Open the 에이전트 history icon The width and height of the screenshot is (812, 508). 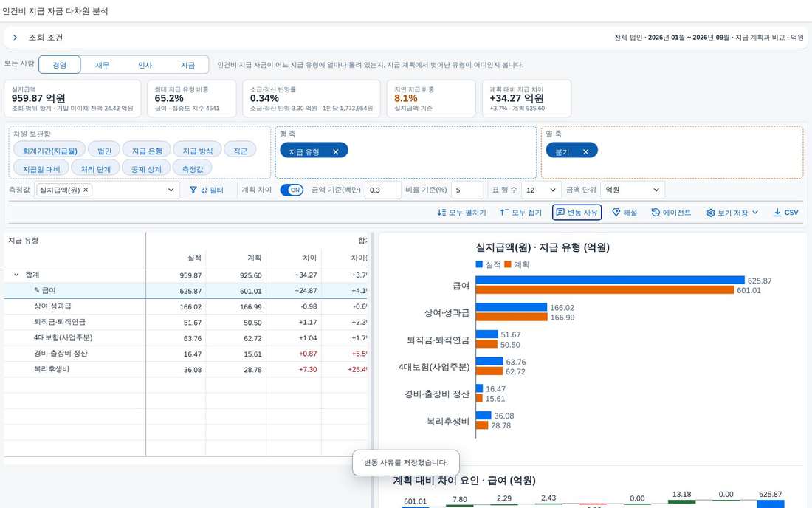(x=655, y=213)
